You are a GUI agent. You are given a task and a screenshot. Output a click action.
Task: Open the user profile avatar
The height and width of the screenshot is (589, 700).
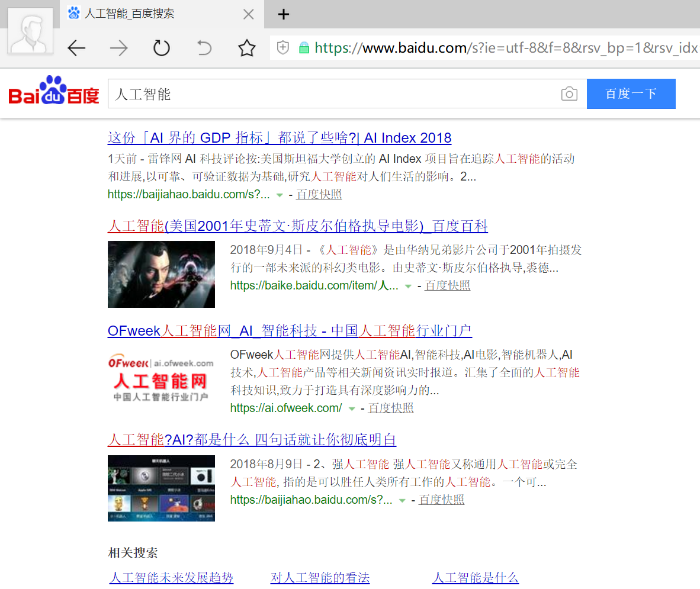(30, 31)
